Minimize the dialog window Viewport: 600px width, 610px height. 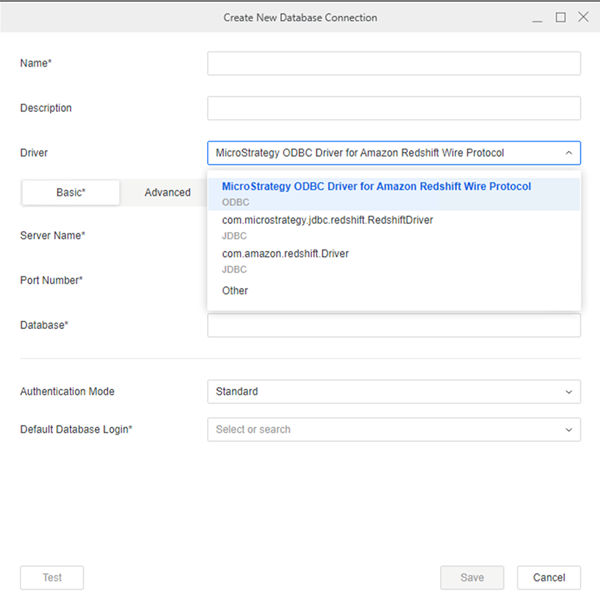(537, 18)
